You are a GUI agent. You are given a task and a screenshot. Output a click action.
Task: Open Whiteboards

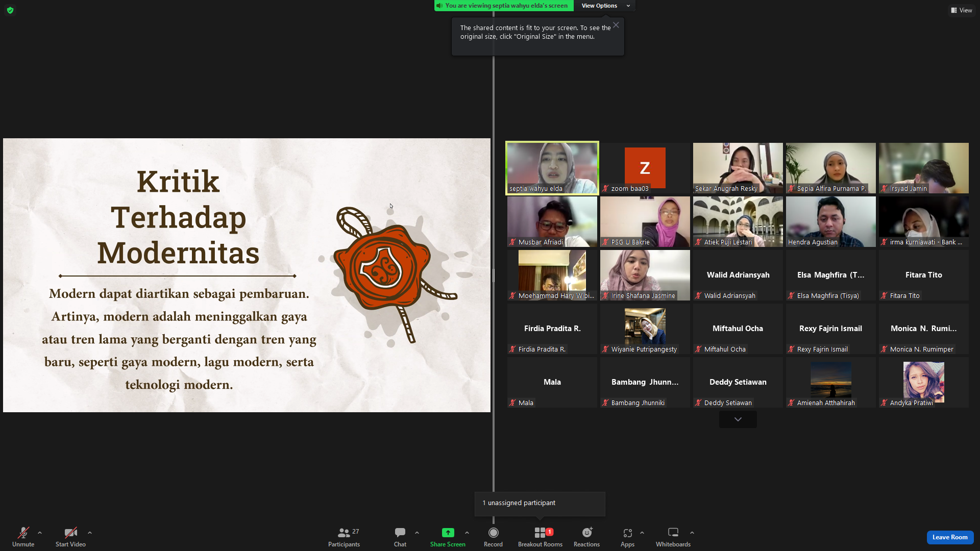tap(673, 537)
